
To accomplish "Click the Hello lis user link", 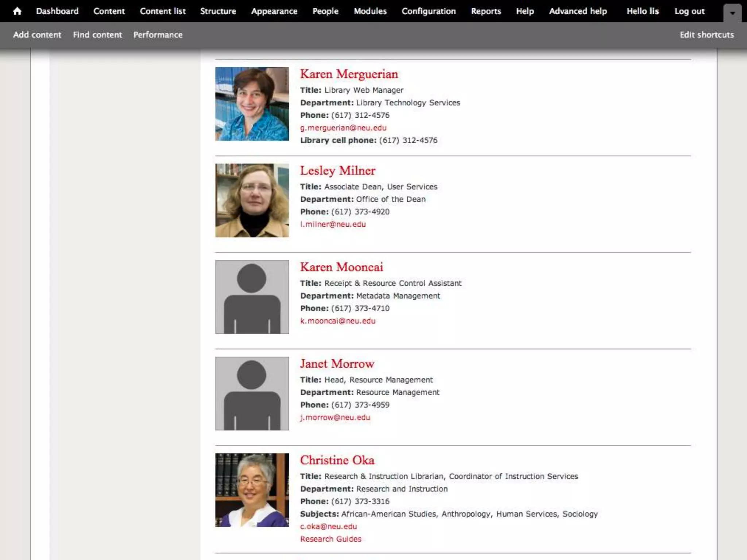I will (x=643, y=11).
